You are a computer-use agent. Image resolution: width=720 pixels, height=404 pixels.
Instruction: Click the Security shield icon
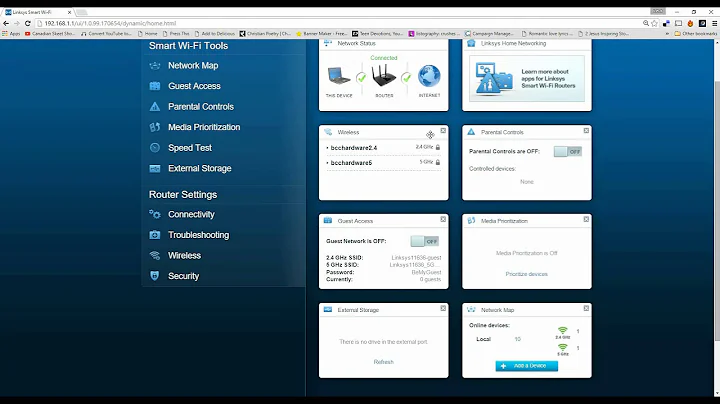click(155, 276)
